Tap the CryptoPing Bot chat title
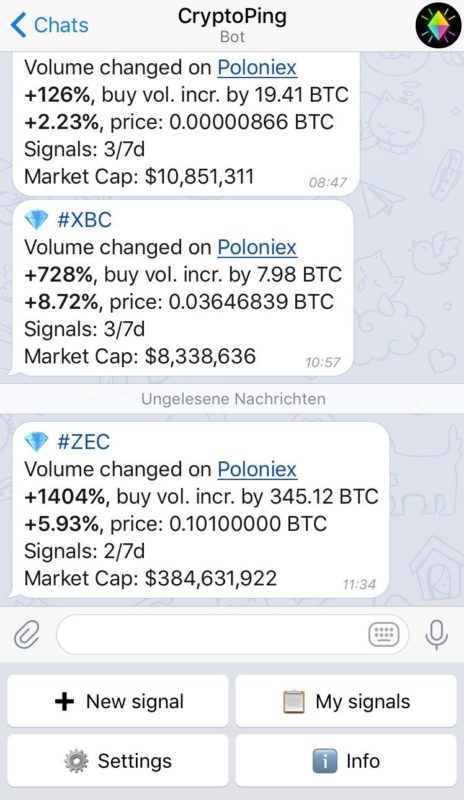464x800 pixels. tap(232, 24)
